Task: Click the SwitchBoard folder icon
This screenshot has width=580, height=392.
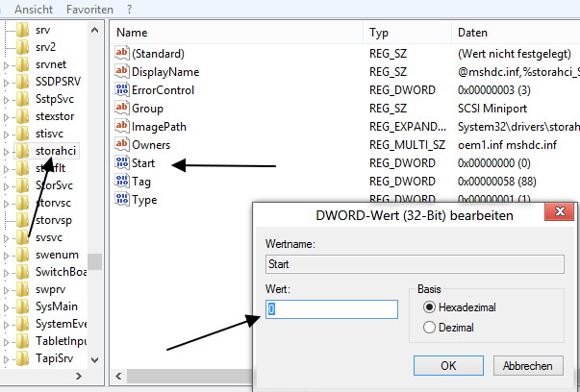Action: tap(22, 272)
